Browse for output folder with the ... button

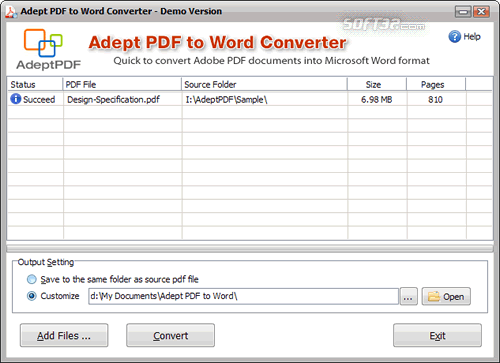pyautogui.click(x=408, y=296)
